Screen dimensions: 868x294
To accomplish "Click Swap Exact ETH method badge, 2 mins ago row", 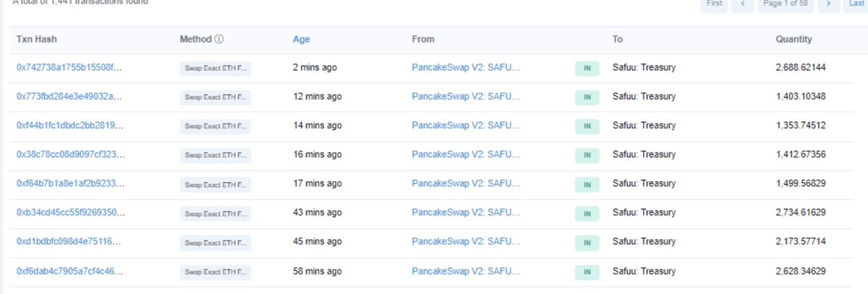I will pos(216,69).
